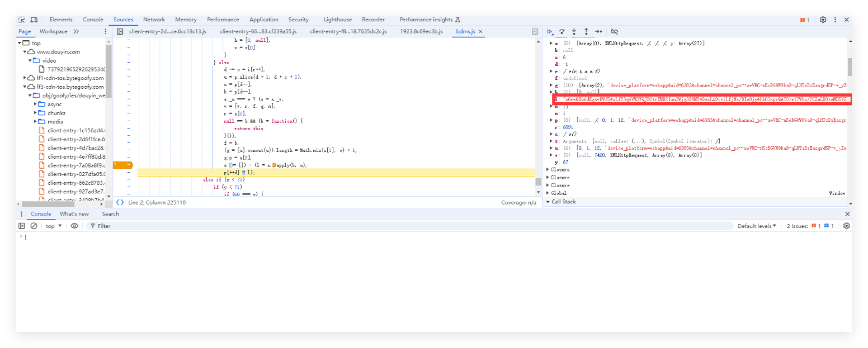Close the bdms.js file tab

(480, 32)
